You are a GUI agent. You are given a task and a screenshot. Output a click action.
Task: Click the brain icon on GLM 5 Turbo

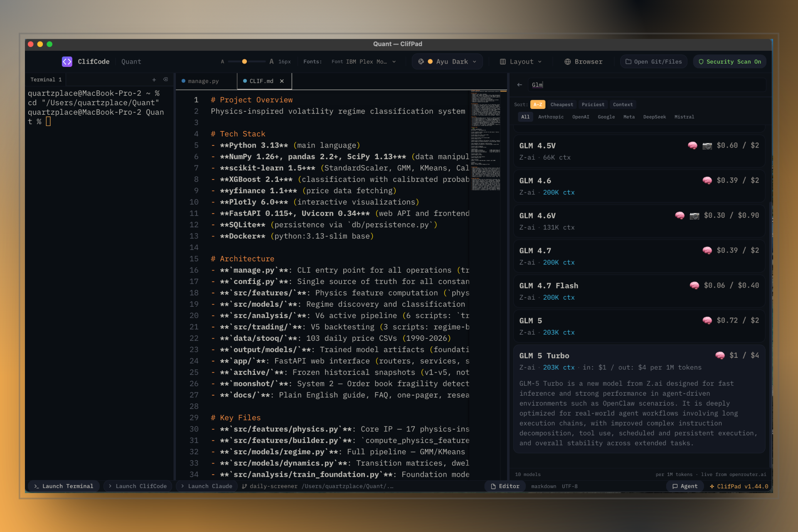(720, 355)
